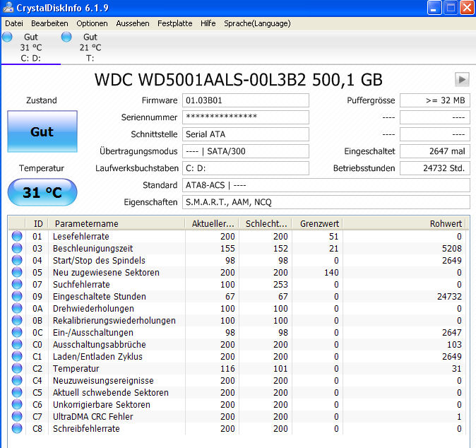Viewport: 476px width, 448px height.
Task: Click status orb of Beschleunigungszeit row
Action: [x=17, y=249]
